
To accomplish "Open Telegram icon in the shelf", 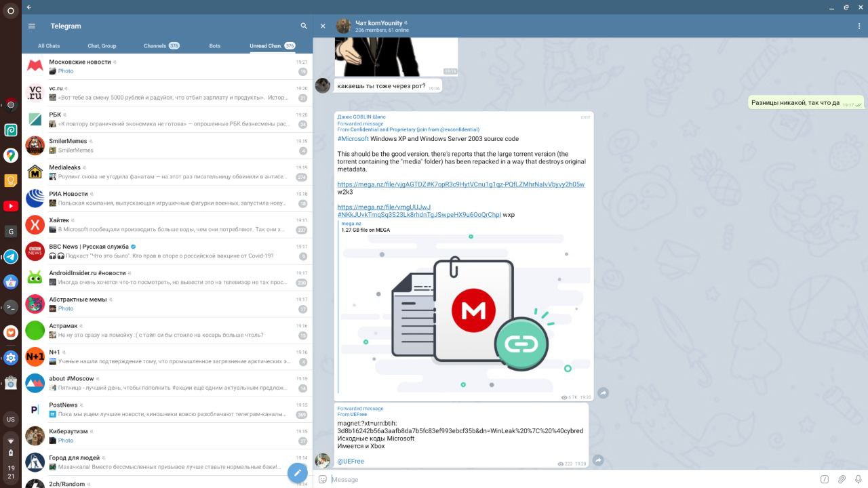I will 10,257.
